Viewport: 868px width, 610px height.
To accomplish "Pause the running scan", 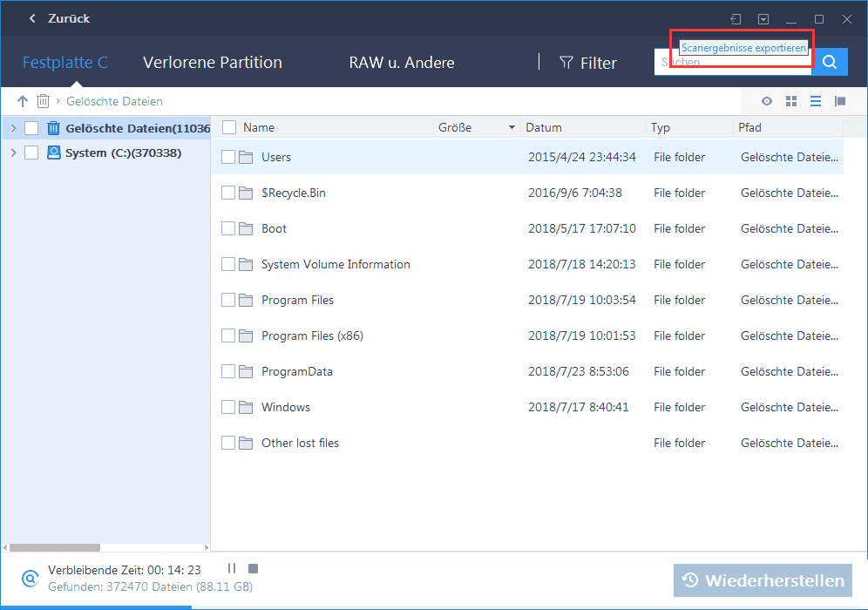I will 232,568.
